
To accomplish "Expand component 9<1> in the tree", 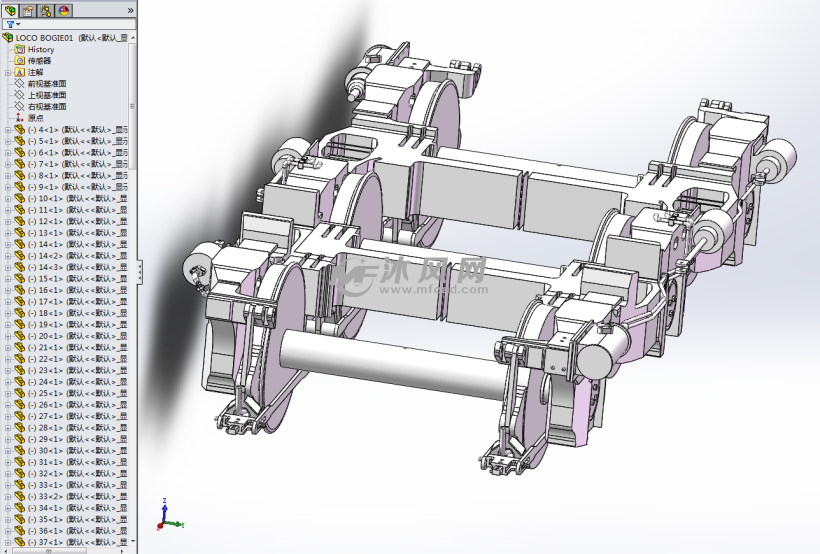I will point(8,187).
